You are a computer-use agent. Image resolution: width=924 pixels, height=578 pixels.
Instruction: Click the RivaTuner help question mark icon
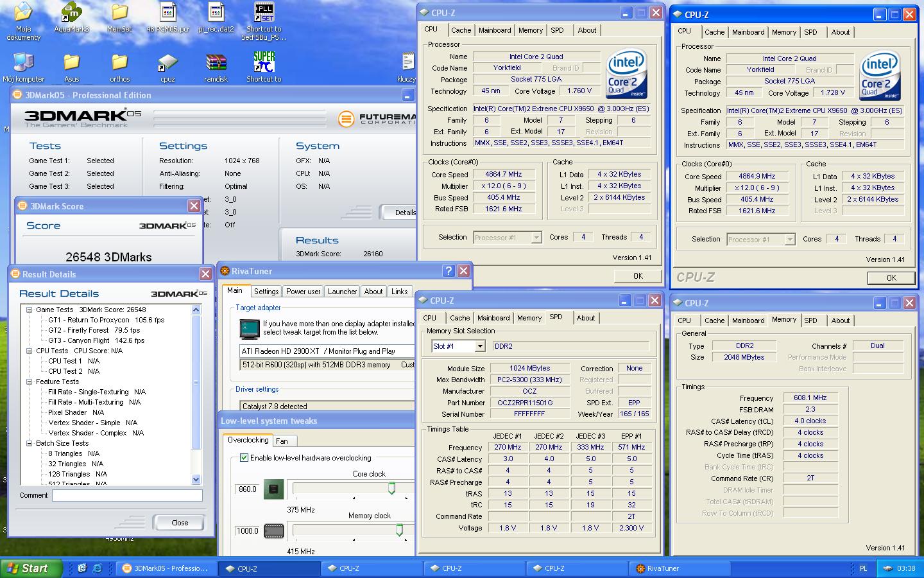pyautogui.click(x=449, y=271)
